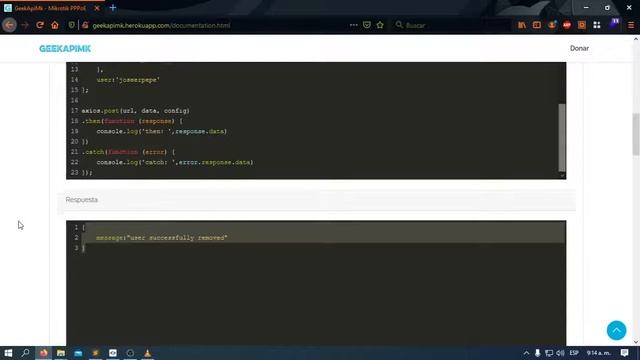
Task: Open the Library toolbar icon
Action: (522, 25)
